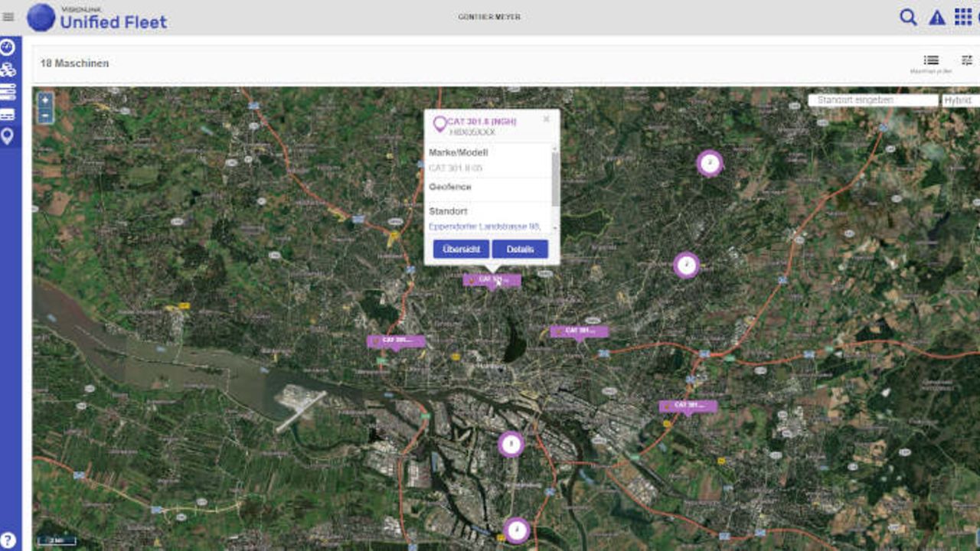Click the Unified Fleet globe logo
Image resolution: width=980 pixels, height=551 pixels.
point(41,18)
